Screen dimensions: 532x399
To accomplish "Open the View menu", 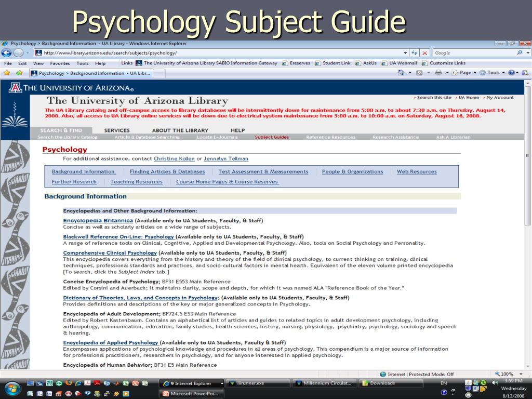I will pos(38,63).
